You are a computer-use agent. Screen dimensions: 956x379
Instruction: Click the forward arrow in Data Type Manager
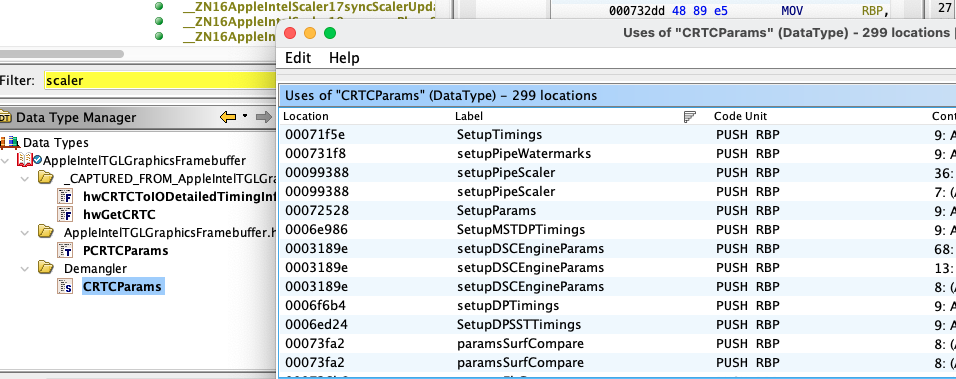click(x=263, y=116)
